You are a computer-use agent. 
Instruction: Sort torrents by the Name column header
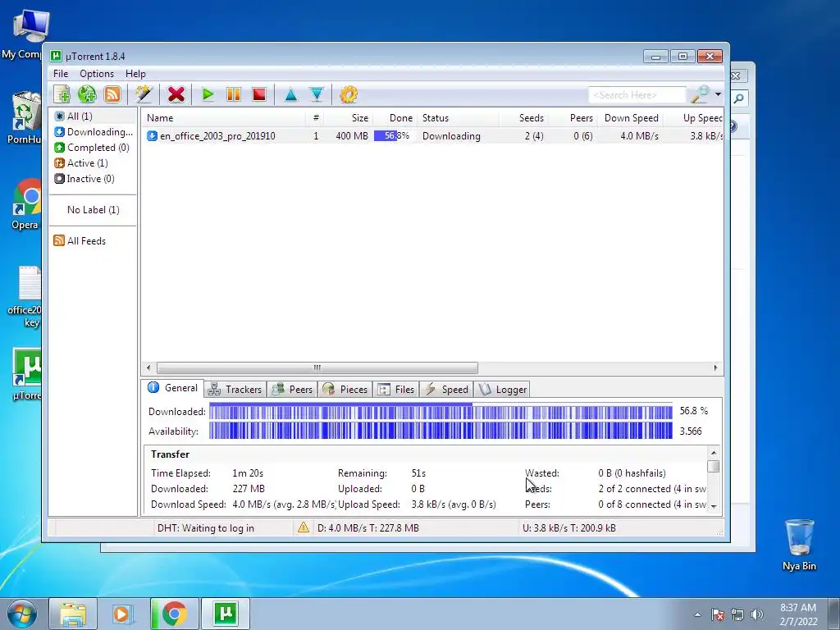(224, 118)
